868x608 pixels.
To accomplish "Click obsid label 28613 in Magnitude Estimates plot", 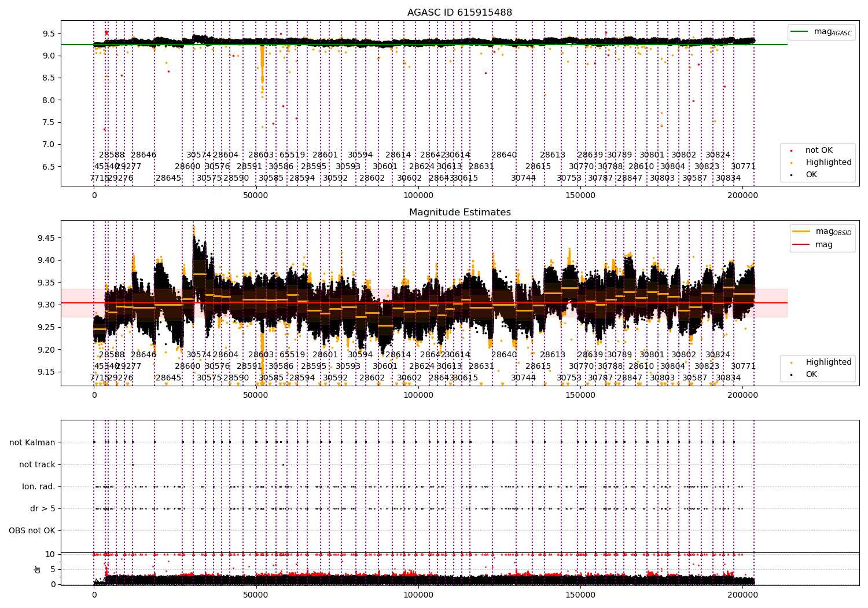I will pos(553,355).
